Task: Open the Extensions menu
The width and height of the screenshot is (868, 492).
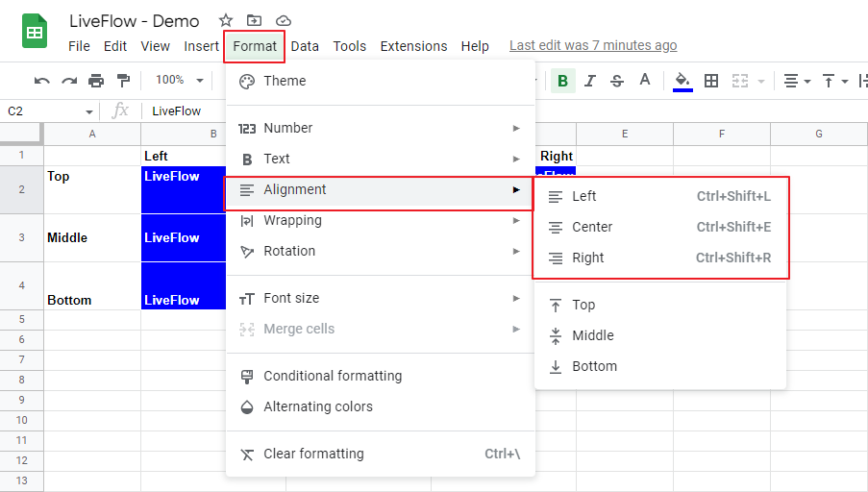Action: (x=413, y=46)
